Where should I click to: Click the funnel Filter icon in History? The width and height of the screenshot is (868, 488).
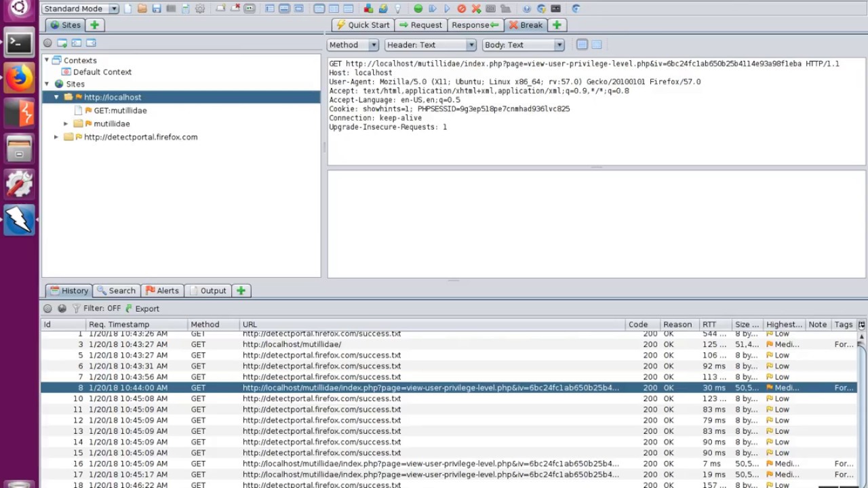pyautogui.click(x=76, y=308)
